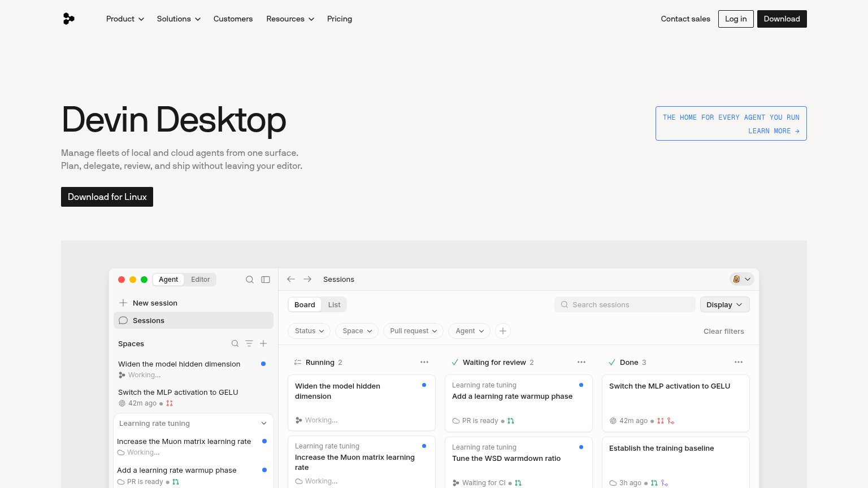
Task: Click the checklist icon beside Running
Action: [x=298, y=362]
